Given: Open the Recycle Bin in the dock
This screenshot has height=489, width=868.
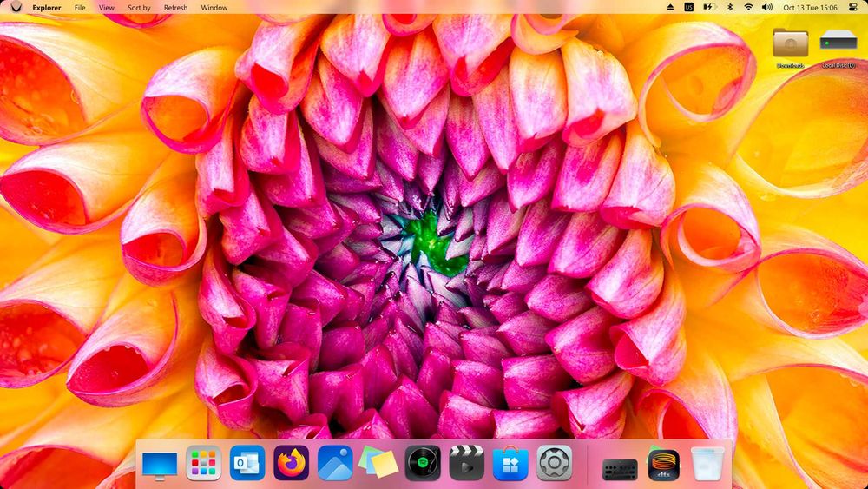Looking at the screenshot, I should 707,463.
